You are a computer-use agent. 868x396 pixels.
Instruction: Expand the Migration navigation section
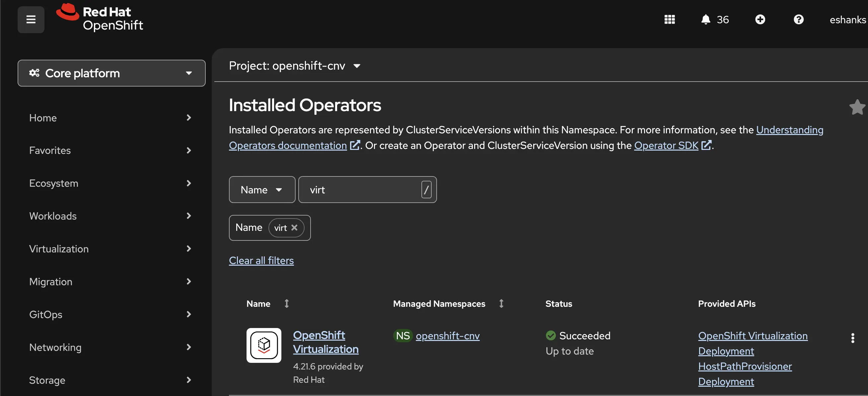coord(110,282)
